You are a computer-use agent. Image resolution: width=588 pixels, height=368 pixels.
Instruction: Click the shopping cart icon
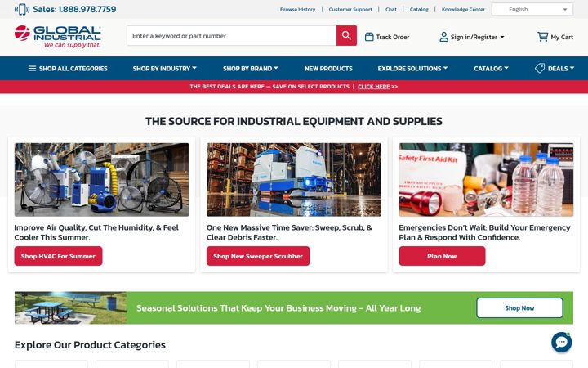[542, 37]
